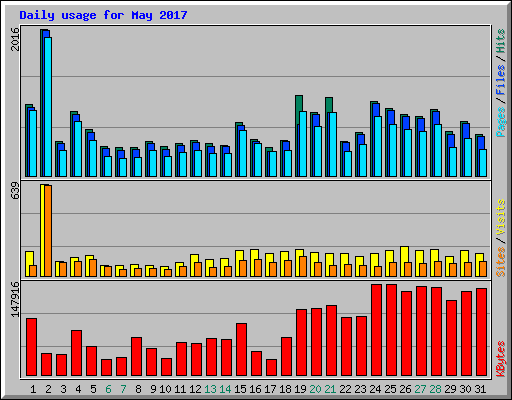Click day label 5 on the x-axis

(x=93, y=389)
